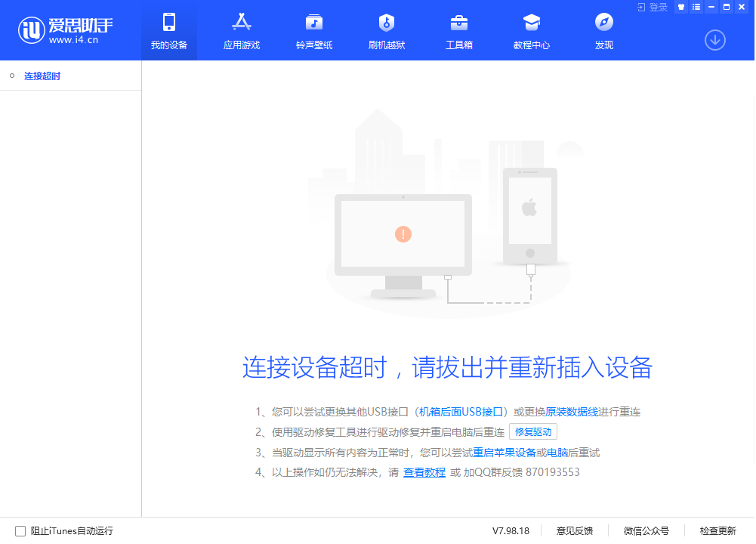
Task: Open the 微信公众号 WeChat account entry
Action: tap(646, 531)
